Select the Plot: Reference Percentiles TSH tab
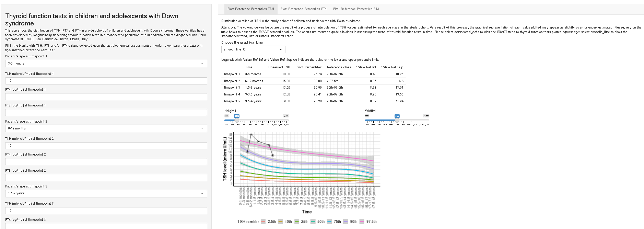644x229 pixels. tap(250, 9)
